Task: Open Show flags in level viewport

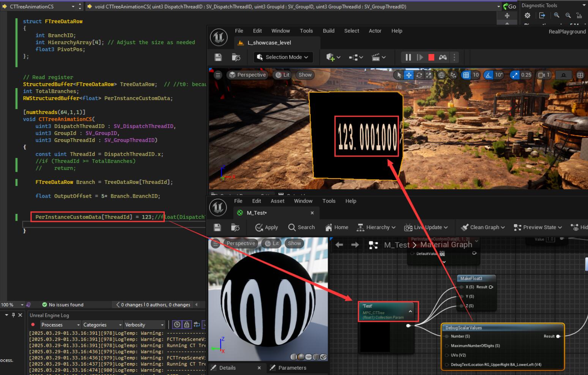Action: click(305, 75)
